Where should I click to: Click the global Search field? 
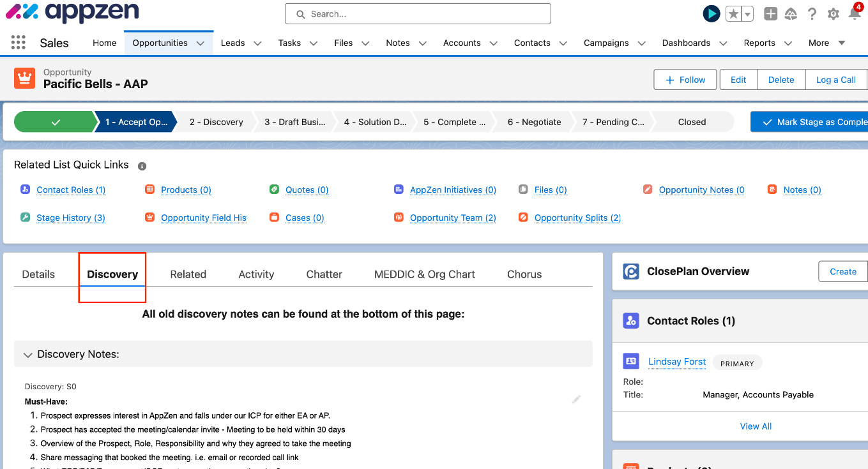point(418,13)
